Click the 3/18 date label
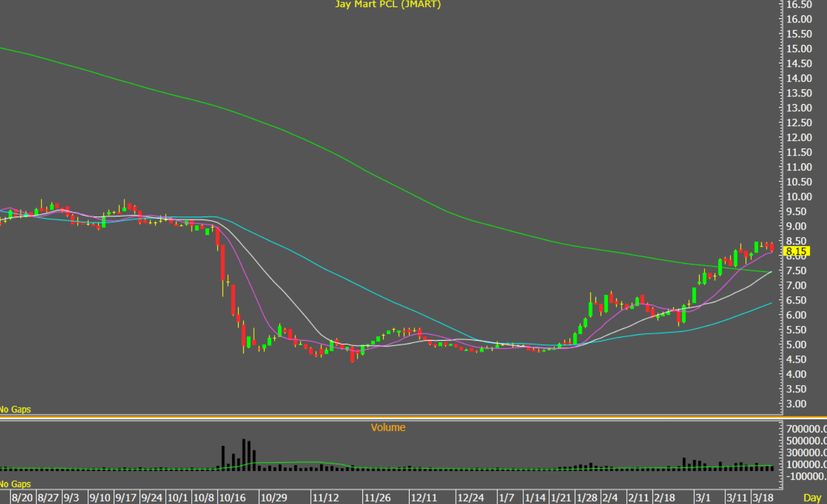The width and height of the screenshot is (827, 504). tap(763, 498)
